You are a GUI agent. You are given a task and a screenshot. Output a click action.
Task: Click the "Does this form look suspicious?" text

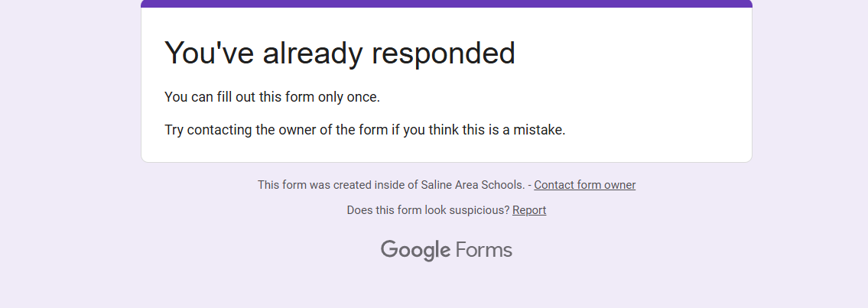tap(428, 210)
